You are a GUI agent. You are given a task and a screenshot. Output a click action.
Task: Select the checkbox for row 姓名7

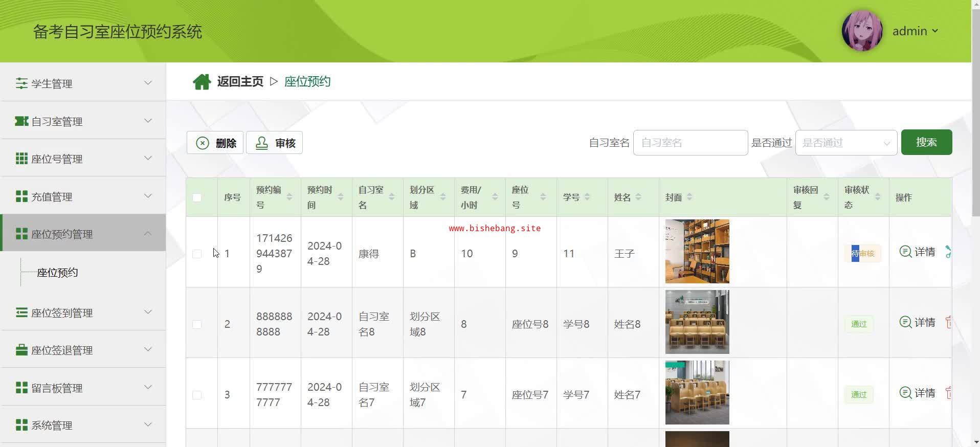(197, 395)
